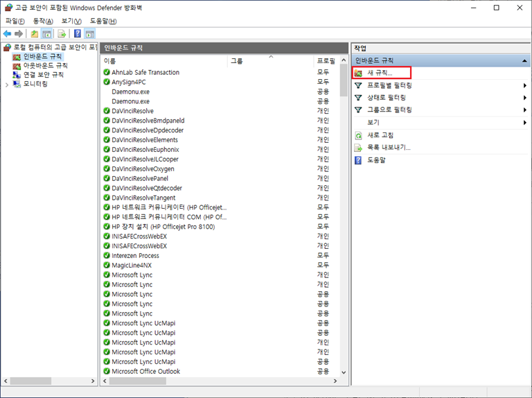The image size is (532, 398).
Task: Select the DaVinciResolveQtdecoder rule
Action: click(x=147, y=188)
